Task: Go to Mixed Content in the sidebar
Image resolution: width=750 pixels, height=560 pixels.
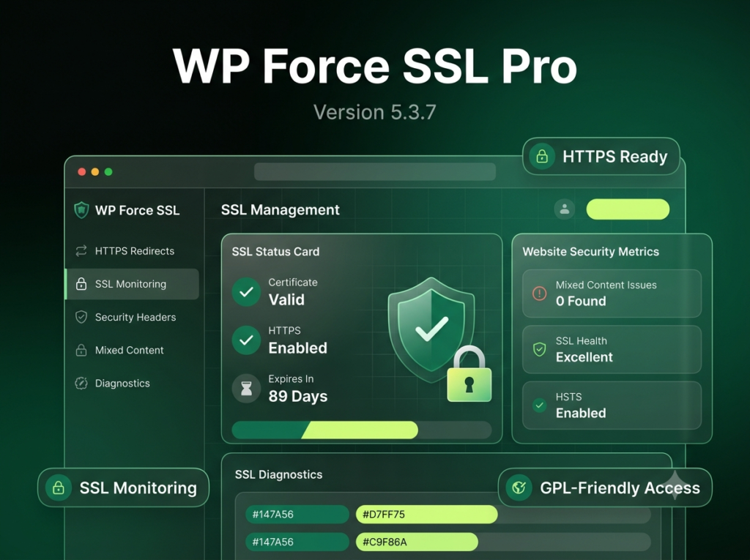Action: [x=132, y=350]
